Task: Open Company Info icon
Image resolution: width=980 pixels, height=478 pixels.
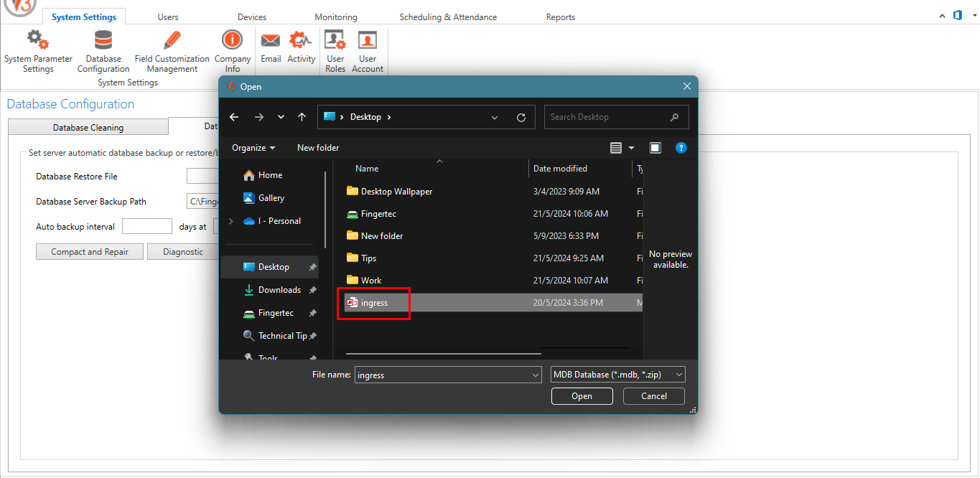Action: [x=232, y=39]
